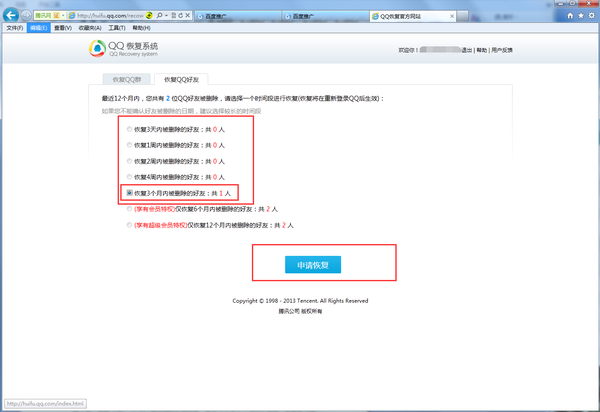
Task: Open a new blank tab
Action: point(463,16)
